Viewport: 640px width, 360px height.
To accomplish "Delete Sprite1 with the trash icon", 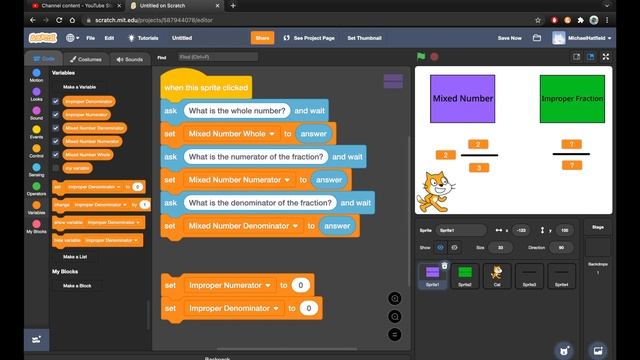I will pos(444,266).
